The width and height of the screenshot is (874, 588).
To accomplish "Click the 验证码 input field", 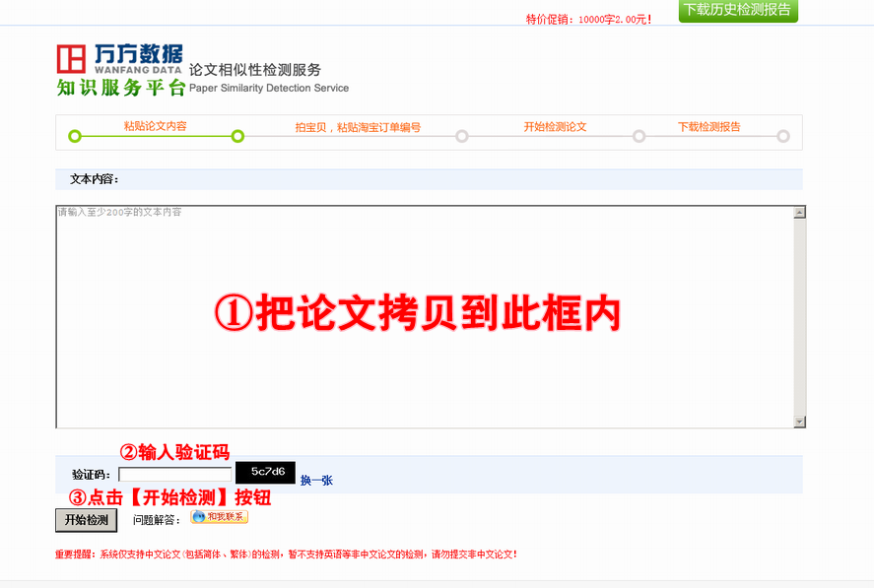I will (174, 473).
